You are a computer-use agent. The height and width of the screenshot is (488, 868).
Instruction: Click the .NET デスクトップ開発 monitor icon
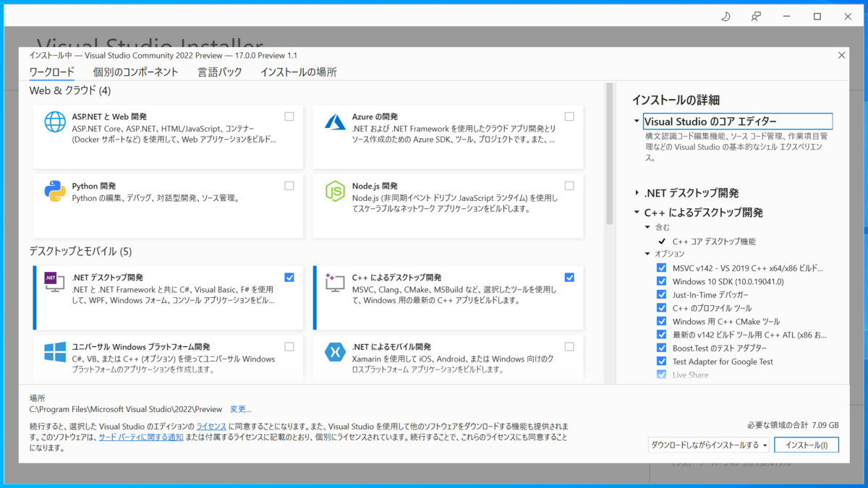pos(54,282)
